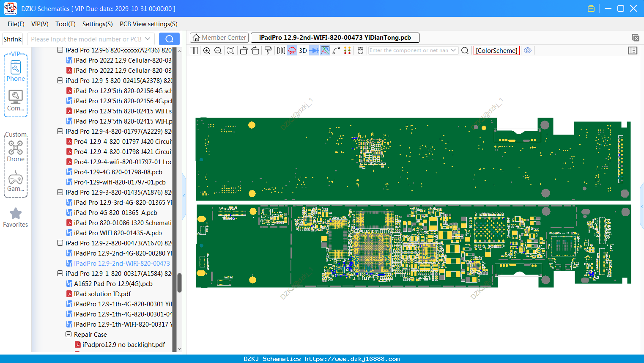Open iPadpro12.9 no backlight.pdf

[x=123, y=345]
